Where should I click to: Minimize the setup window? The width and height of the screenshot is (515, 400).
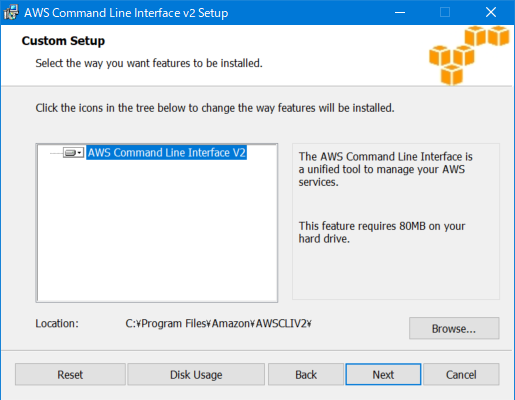point(400,13)
